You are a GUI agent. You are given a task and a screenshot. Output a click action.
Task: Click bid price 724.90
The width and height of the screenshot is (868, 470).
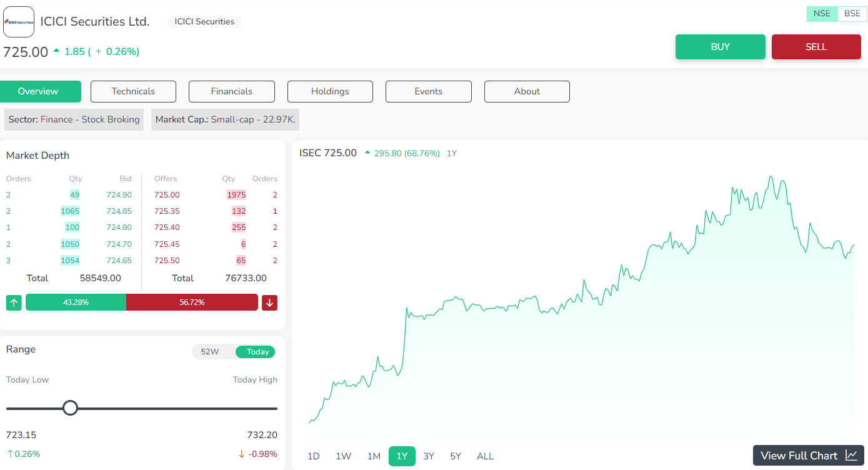point(119,195)
